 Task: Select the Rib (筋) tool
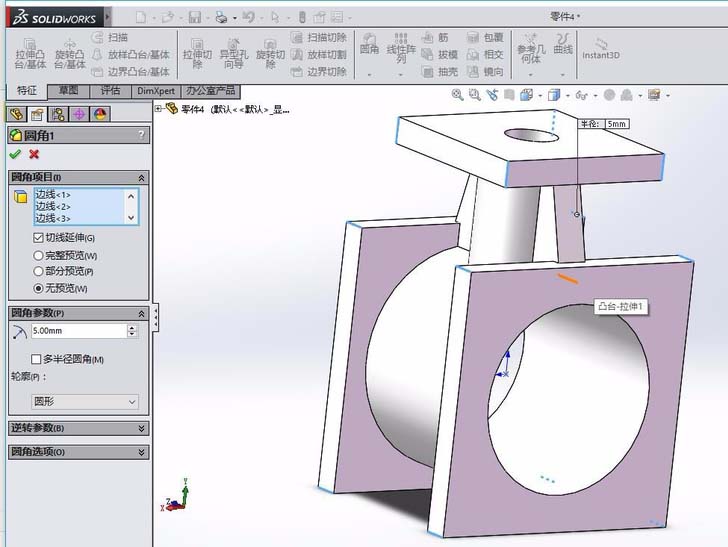pyautogui.click(x=435, y=37)
